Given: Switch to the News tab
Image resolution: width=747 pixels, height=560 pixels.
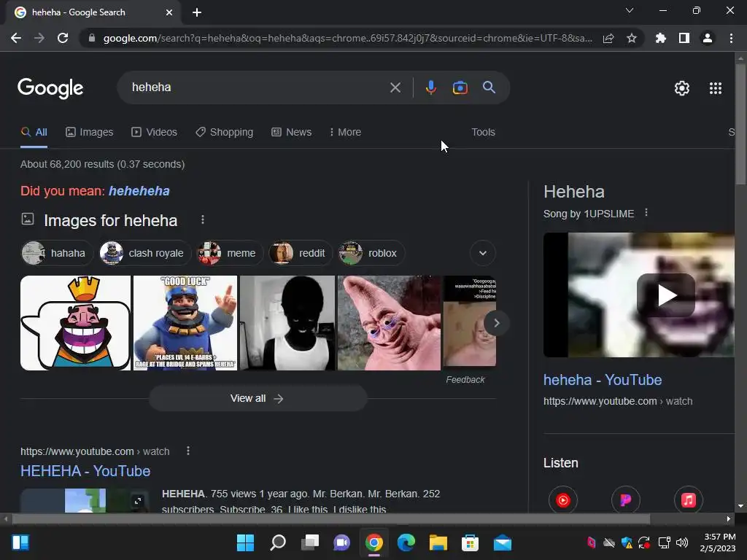Looking at the screenshot, I should [291, 132].
